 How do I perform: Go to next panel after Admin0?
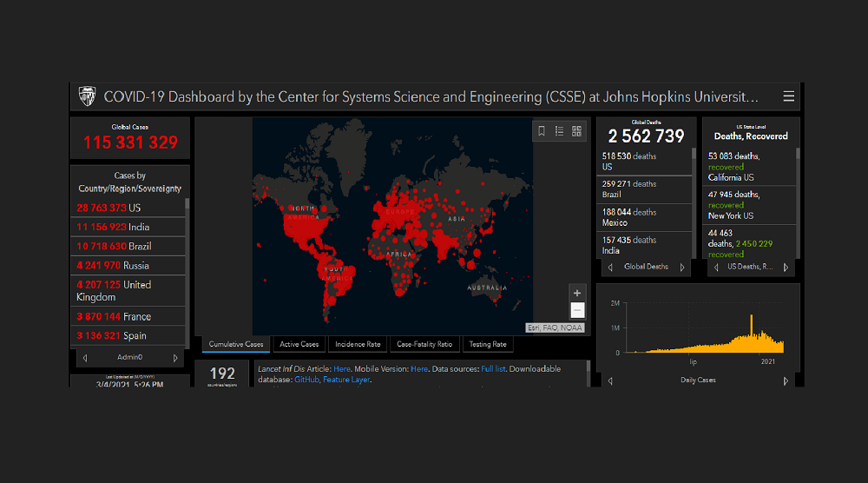pyautogui.click(x=176, y=357)
